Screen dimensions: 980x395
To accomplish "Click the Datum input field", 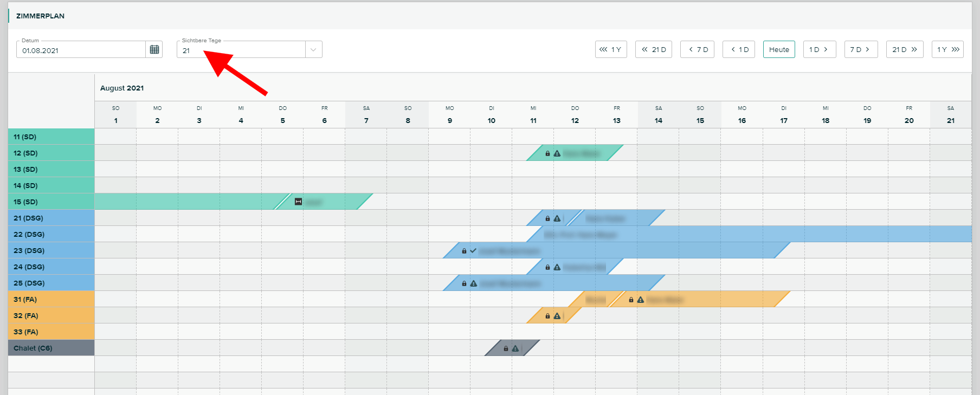I will (x=81, y=50).
